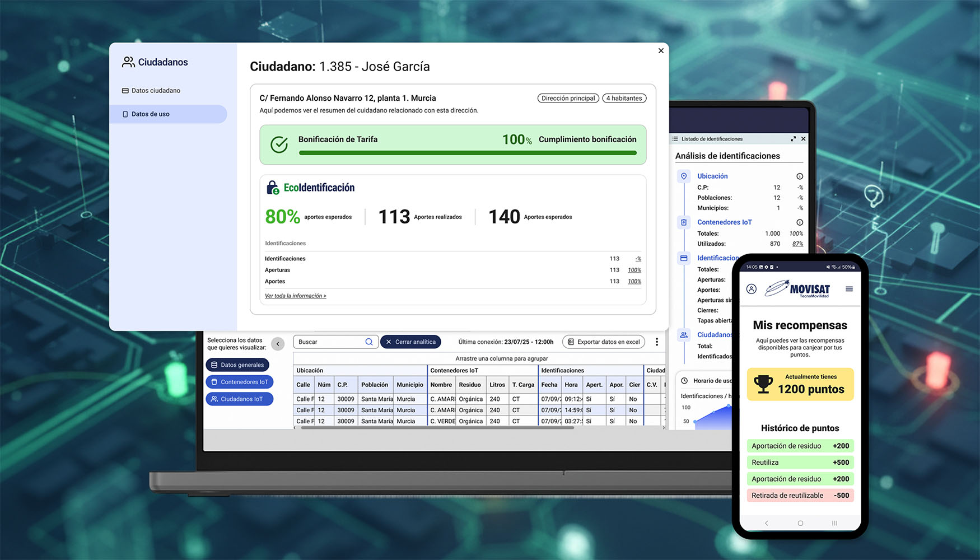Click the Bonificación de Tarifa progress bar
Screen dimensions: 980x560
pyautogui.click(x=468, y=153)
